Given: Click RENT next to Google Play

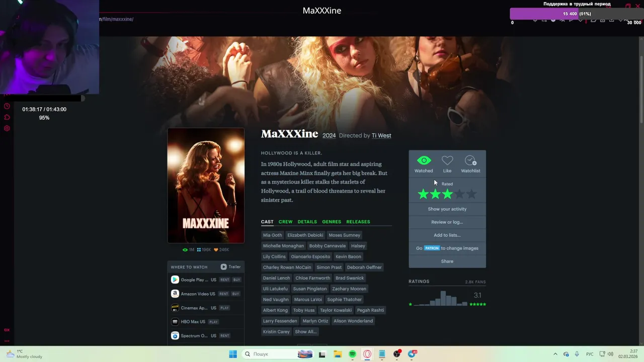Looking at the screenshot, I should pyautogui.click(x=224, y=280).
